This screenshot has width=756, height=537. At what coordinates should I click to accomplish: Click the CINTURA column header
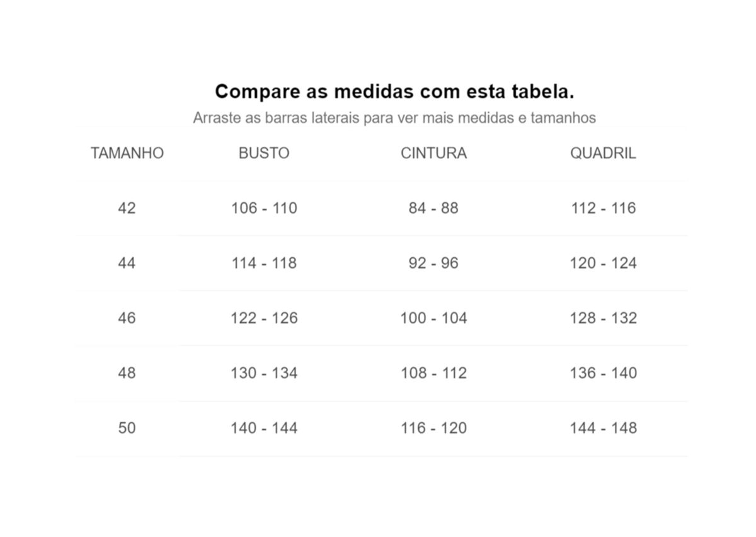(433, 153)
